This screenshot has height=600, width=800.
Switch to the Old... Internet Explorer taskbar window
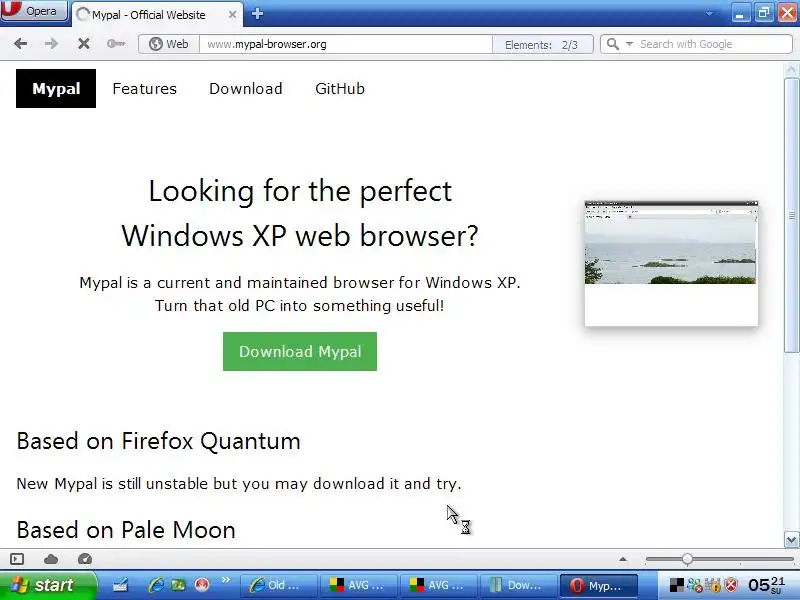click(278, 585)
